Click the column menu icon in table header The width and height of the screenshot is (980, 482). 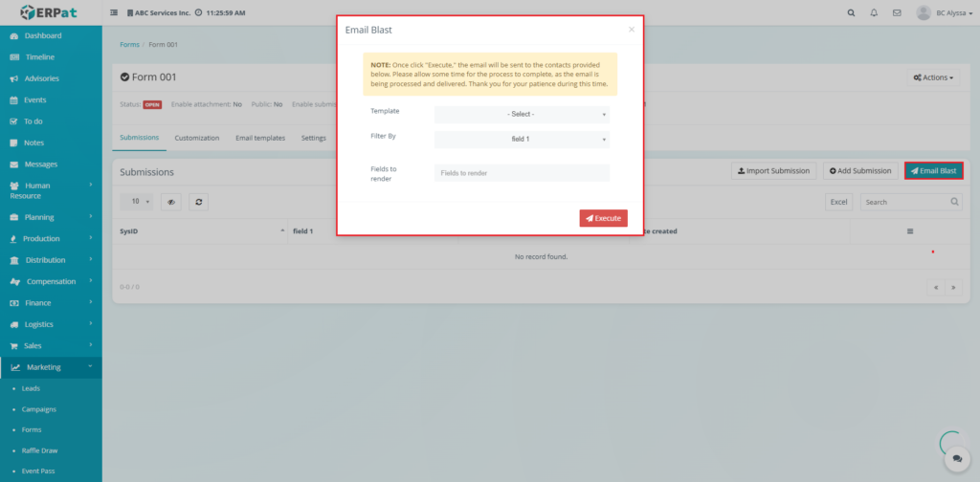click(x=909, y=231)
